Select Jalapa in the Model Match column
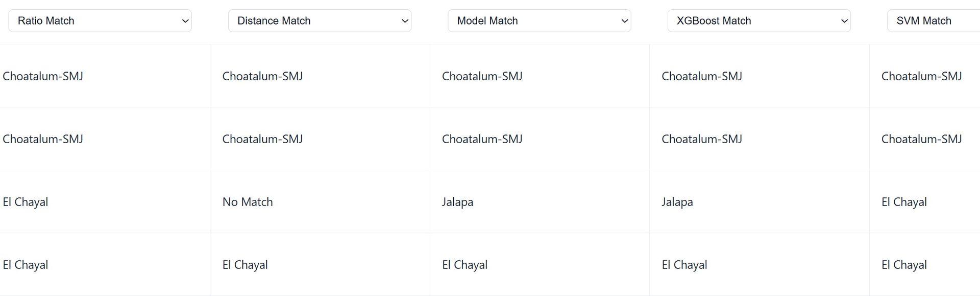980x296 pixels. [x=457, y=202]
